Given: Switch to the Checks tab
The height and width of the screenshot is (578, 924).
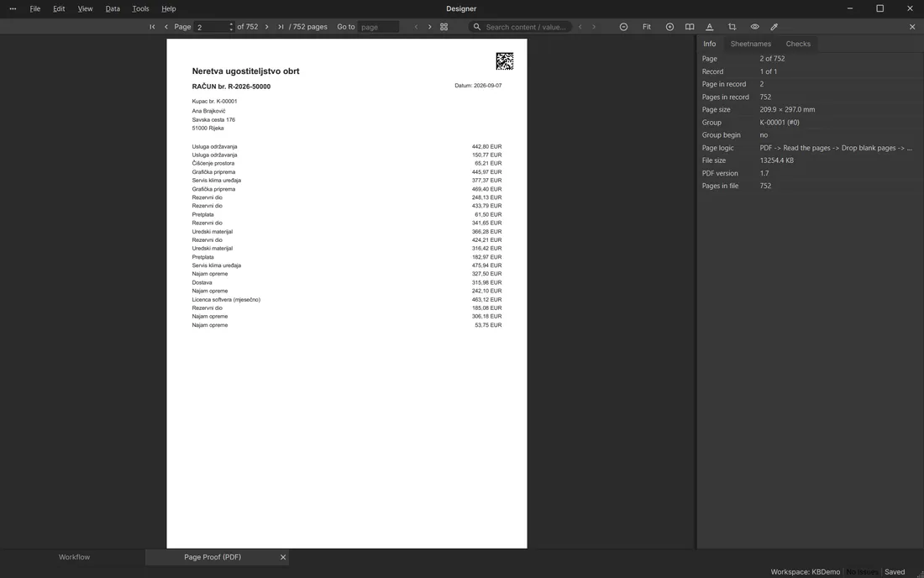Looking at the screenshot, I should (798, 44).
